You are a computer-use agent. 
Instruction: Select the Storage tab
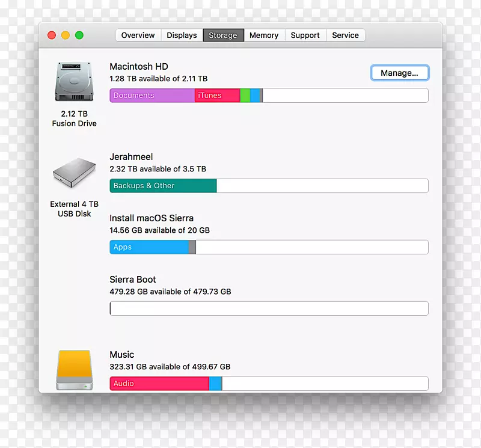pos(223,35)
